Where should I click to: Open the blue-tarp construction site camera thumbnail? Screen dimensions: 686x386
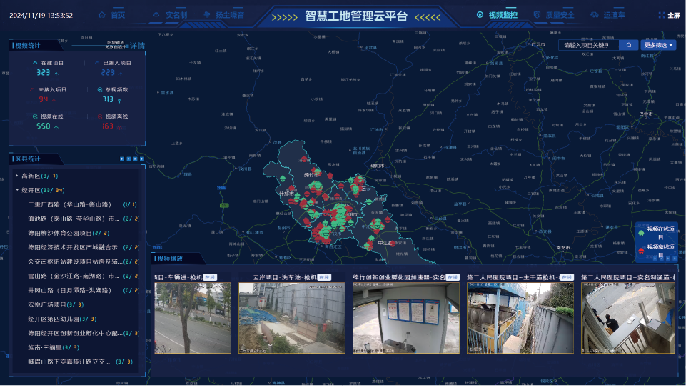[291, 318]
